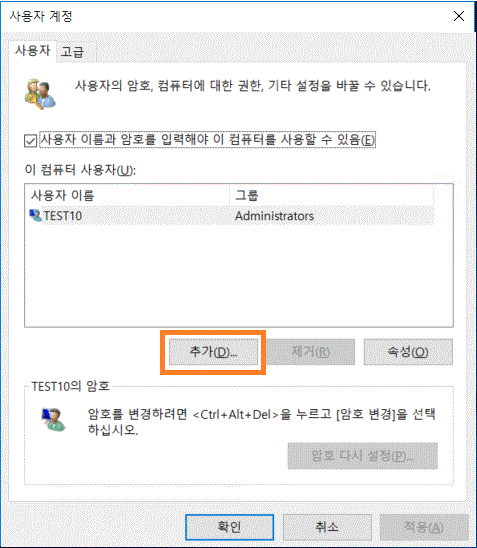Select the TEST10 user name entry
Viewport: 477px width, 548px height.
coord(62,216)
